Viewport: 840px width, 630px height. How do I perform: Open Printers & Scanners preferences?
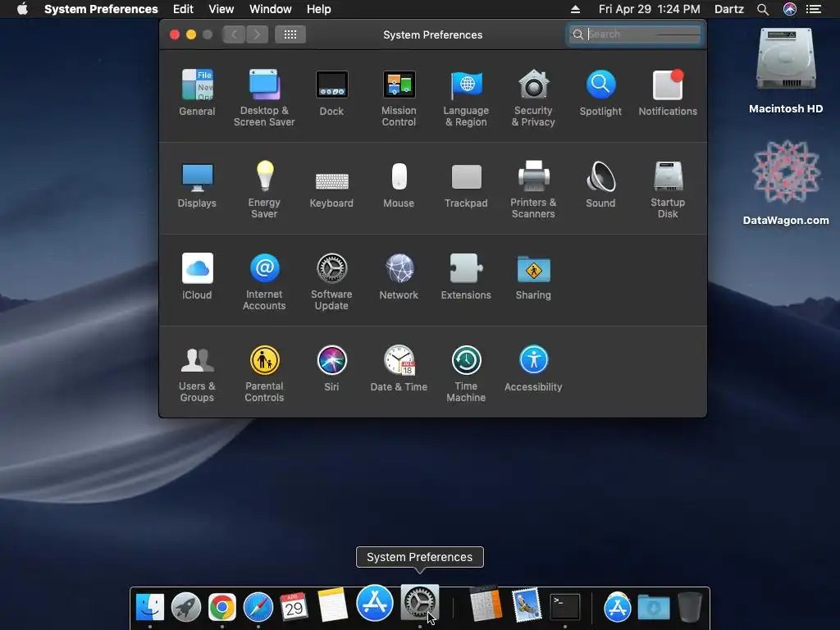tap(533, 189)
